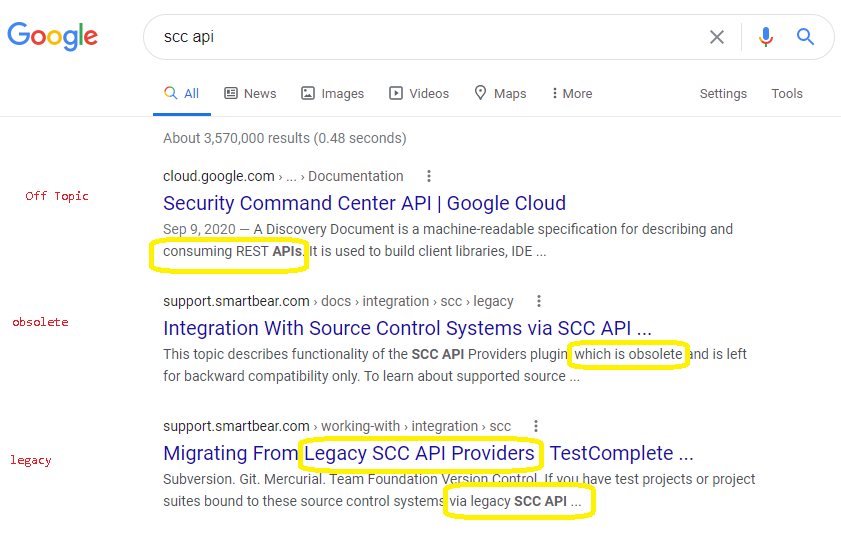Open options dots beside smartbear legacy result
This screenshot has width=841, height=536.
pyautogui.click(x=539, y=301)
